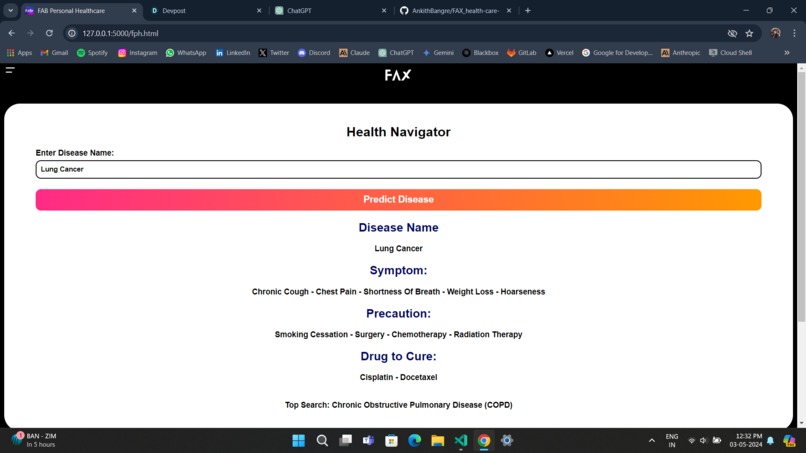
Task: Click the Enter Disease Name input field
Action: tap(398, 169)
